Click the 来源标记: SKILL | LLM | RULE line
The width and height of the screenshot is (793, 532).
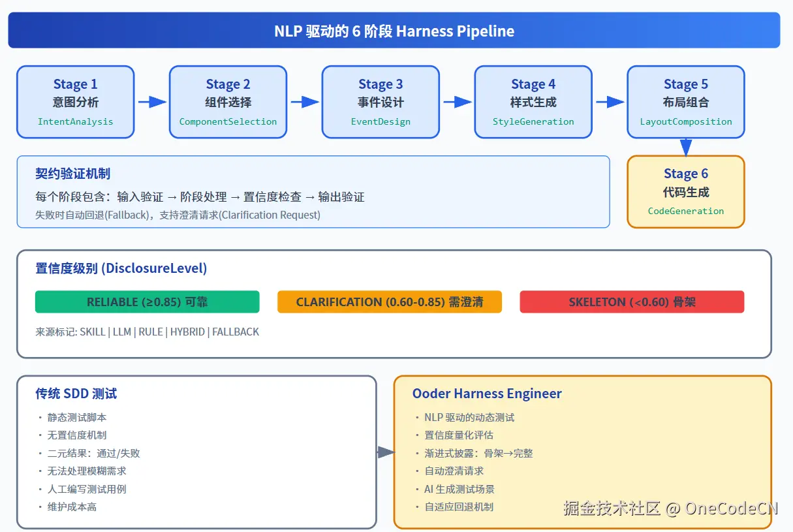point(147,332)
